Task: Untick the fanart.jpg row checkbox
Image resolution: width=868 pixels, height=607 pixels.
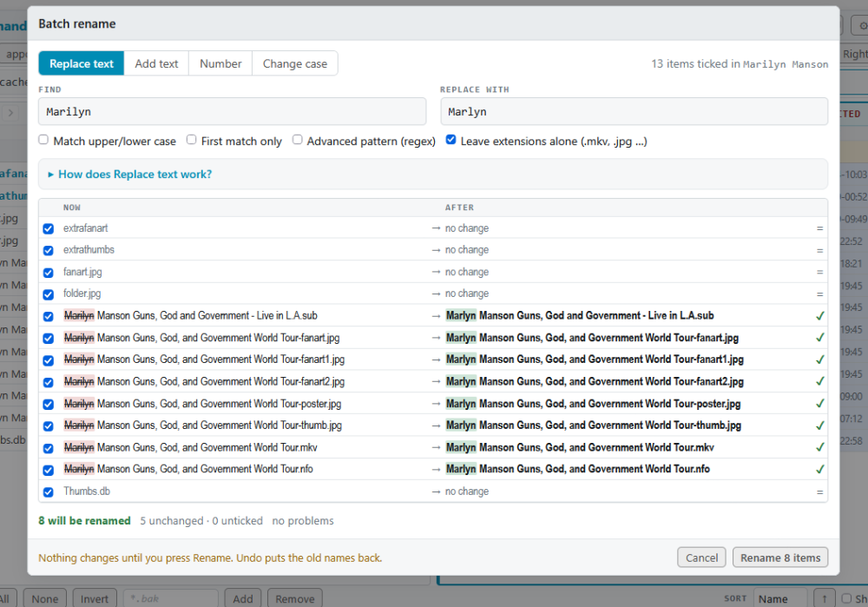Action: point(48,273)
